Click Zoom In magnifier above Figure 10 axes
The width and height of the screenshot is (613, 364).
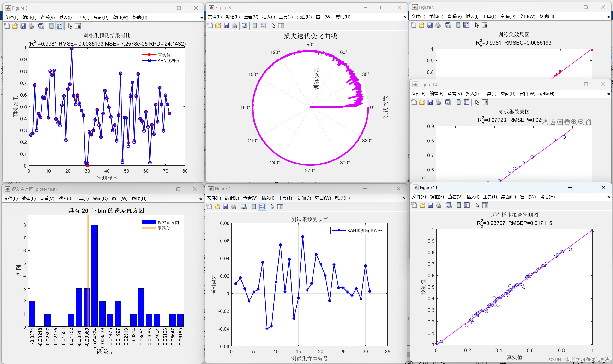click(x=574, y=122)
